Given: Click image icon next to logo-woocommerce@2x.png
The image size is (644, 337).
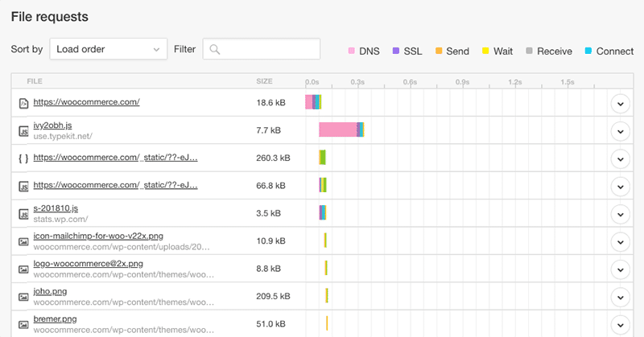Looking at the screenshot, I should [x=23, y=269].
